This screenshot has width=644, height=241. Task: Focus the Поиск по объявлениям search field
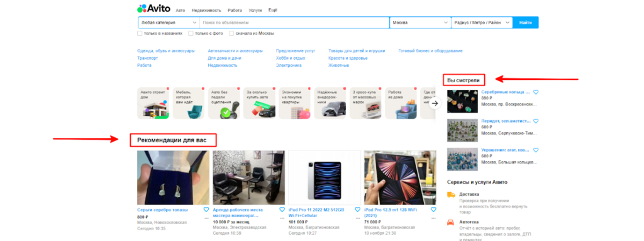294,23
